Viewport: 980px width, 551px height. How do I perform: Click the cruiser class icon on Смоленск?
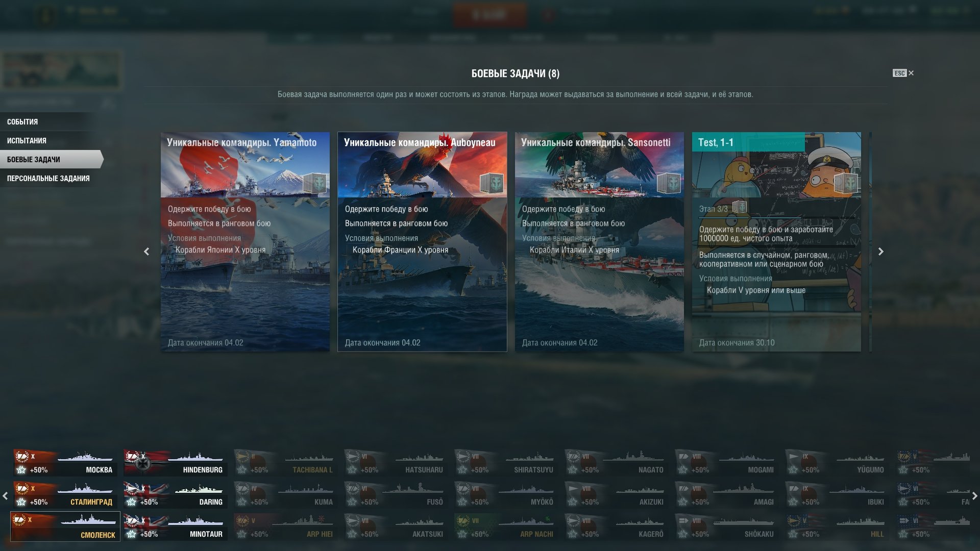(19, 520)
